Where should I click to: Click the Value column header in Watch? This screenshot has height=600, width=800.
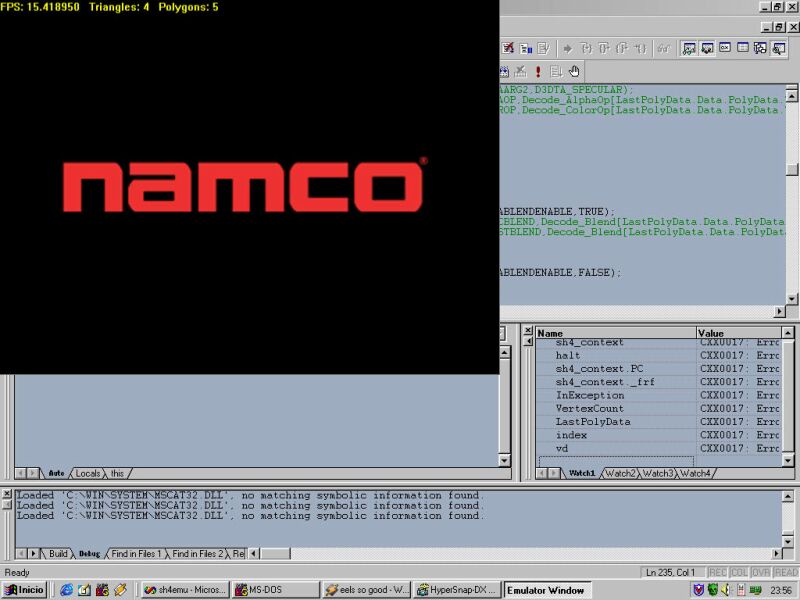point(738,333)
